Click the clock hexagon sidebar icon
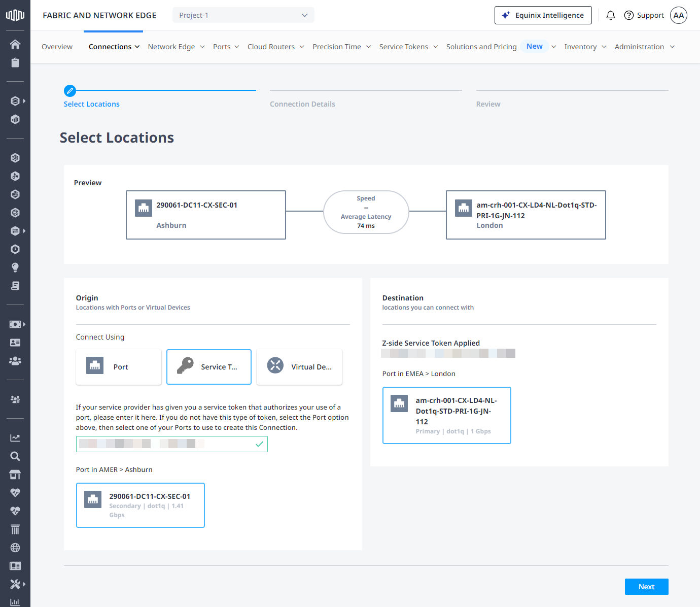The image size is (700, 607). pyautogui.click(x=15, y=249)
